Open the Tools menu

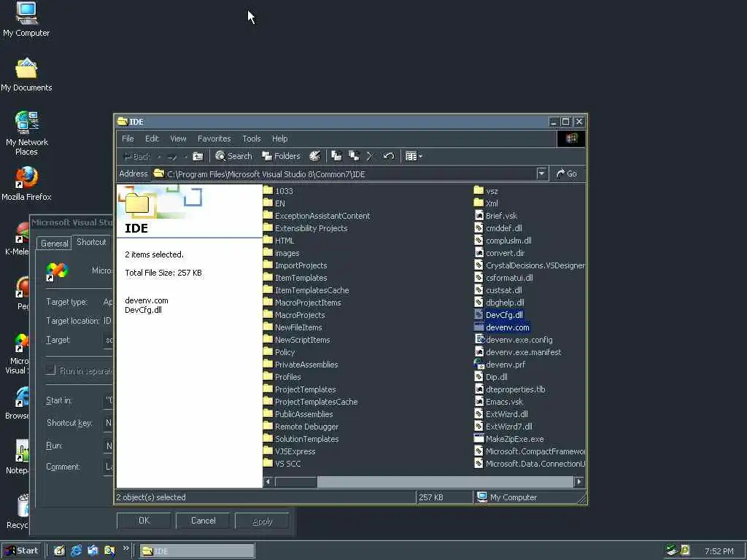coord(252,139)
